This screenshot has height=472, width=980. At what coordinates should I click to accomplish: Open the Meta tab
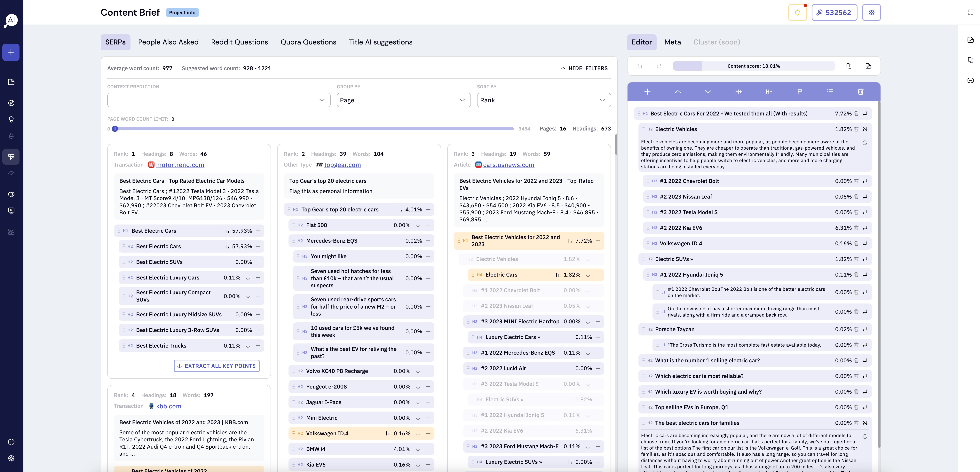[672, 42]
